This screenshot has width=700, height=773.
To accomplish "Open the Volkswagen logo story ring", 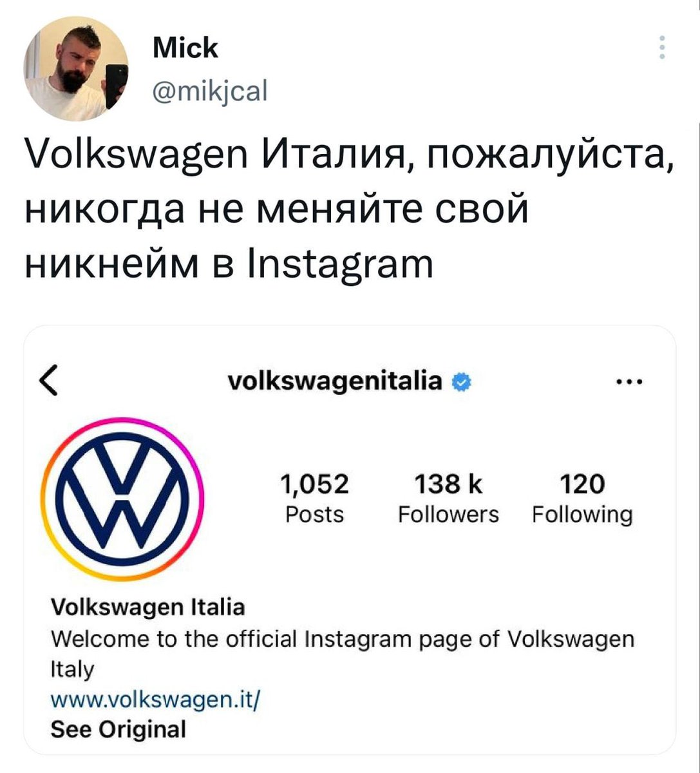I will pos(122,499).
